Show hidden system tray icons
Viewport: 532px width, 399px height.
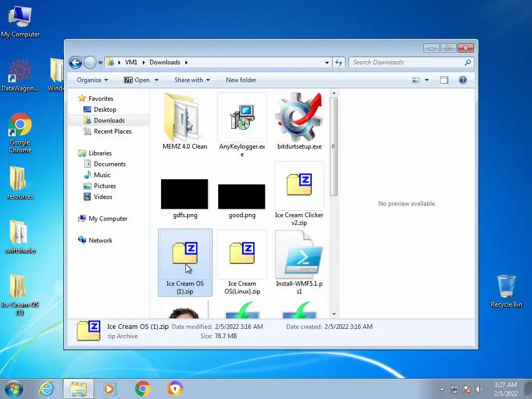[x=442, y=389]
